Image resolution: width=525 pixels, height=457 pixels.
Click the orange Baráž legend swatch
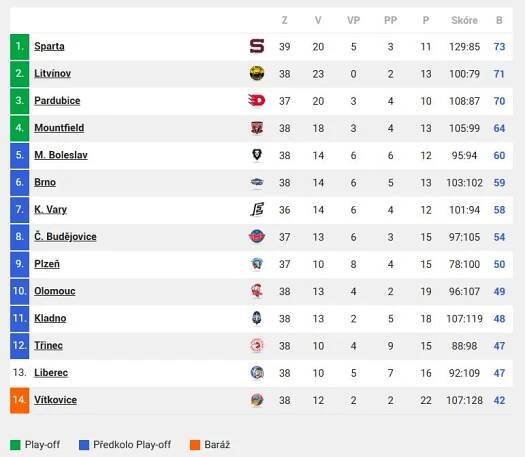tap(195, 445)
